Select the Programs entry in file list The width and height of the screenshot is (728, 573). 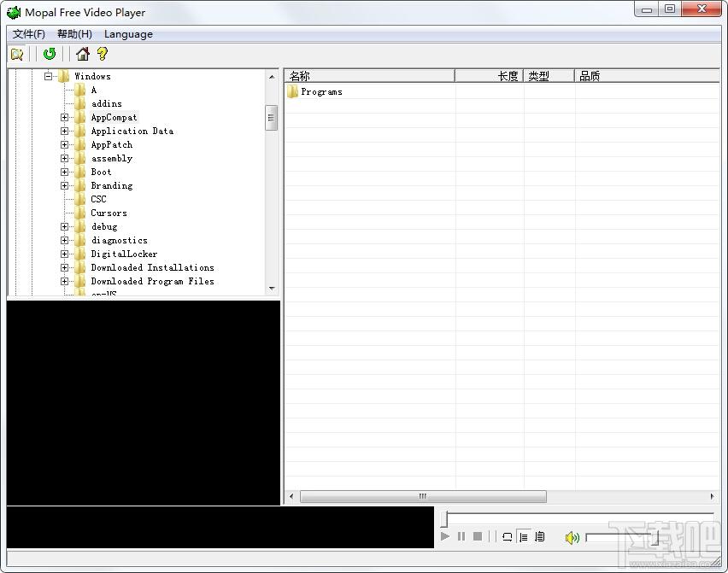click(321, 92)
